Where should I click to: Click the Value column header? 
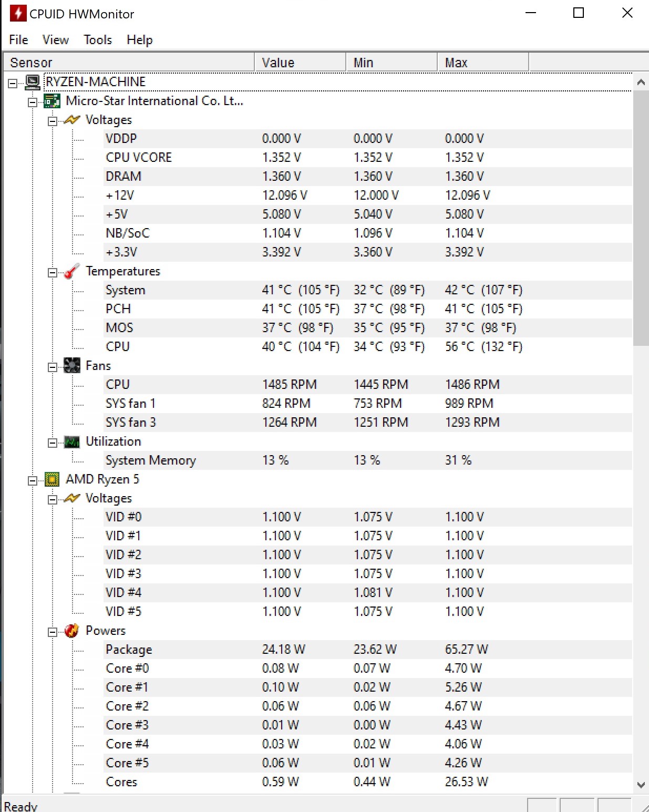[x=300, y=63]
